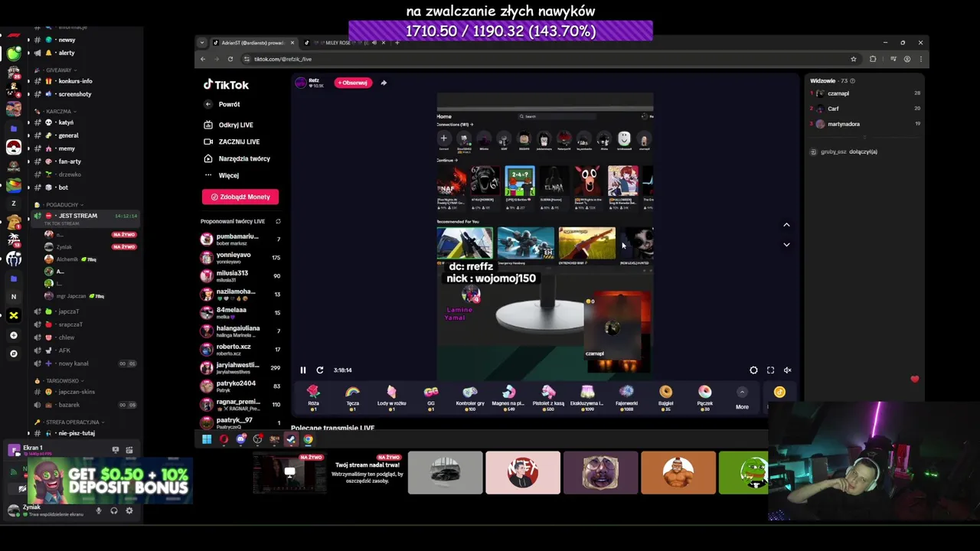Viewport: 980px width, 551px height.
Task: Open the bot Discord channel
Action: [63, 187]
